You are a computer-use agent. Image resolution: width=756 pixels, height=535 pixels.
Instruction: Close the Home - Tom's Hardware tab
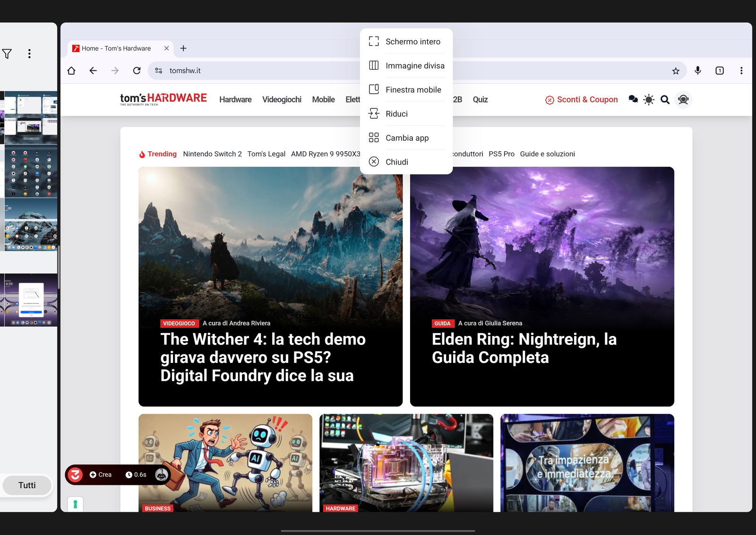[166, 48]
